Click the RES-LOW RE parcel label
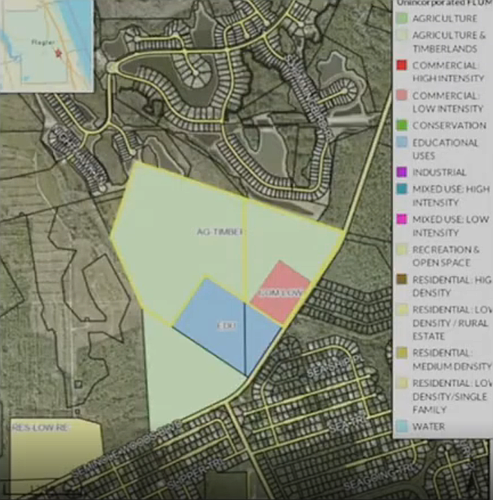Image resolution: width=493 pixels, height=500 pixels. [x=41, y=428]
